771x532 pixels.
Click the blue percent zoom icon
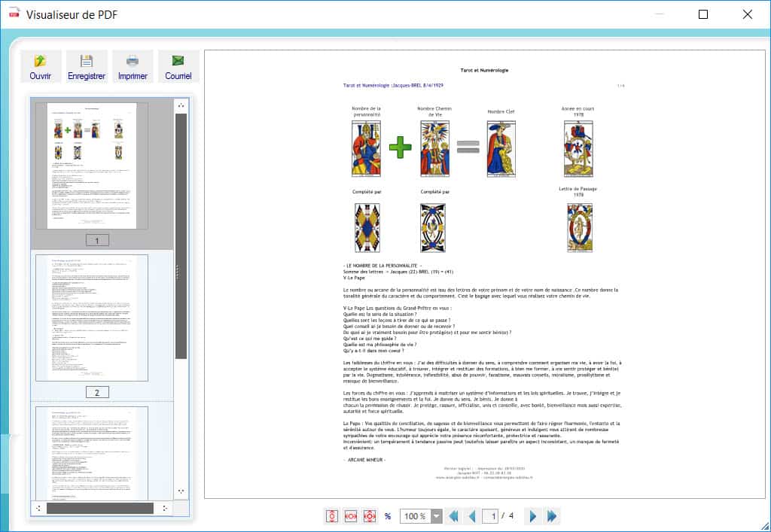[388, 515]
